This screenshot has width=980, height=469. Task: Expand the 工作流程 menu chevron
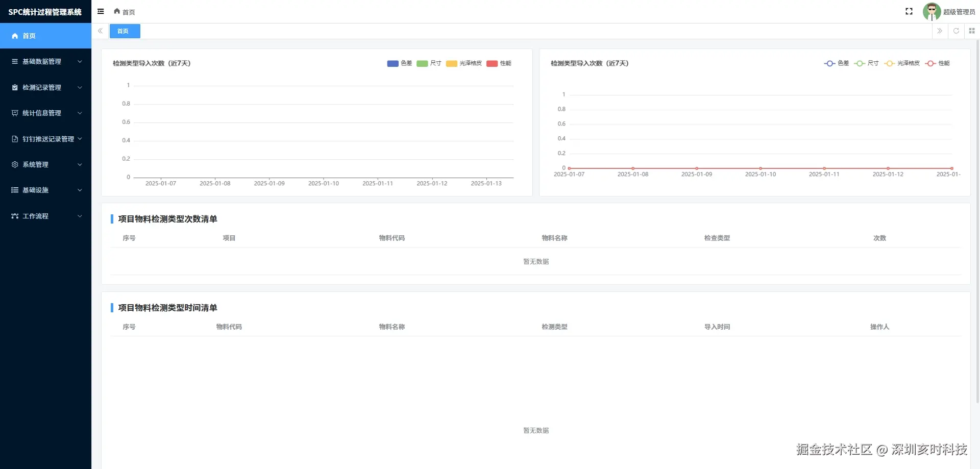coord(80,216)
